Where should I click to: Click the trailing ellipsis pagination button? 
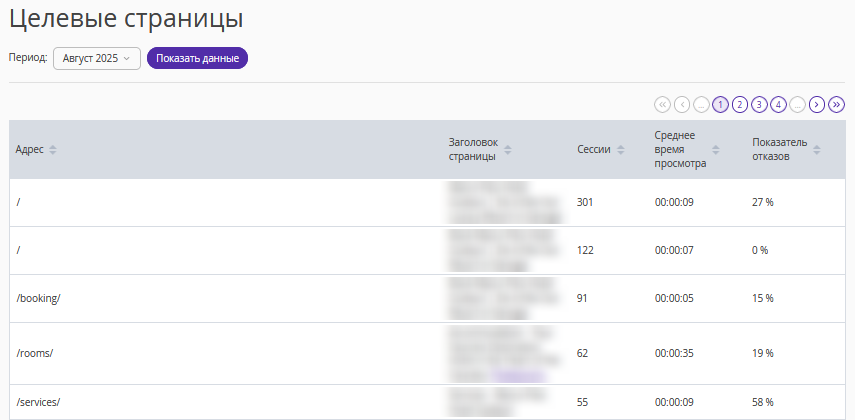tap(798, 104)
